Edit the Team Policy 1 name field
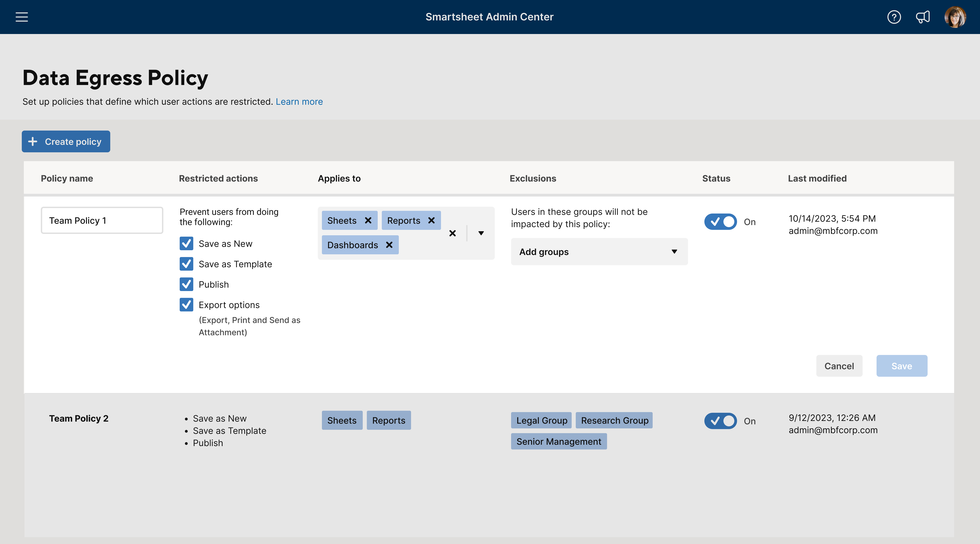This screenshot has width=980, height=544. [102, 220]
